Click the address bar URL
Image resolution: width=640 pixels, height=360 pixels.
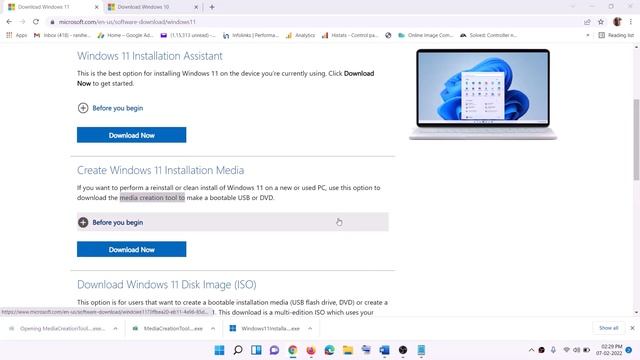click(127, 22)
